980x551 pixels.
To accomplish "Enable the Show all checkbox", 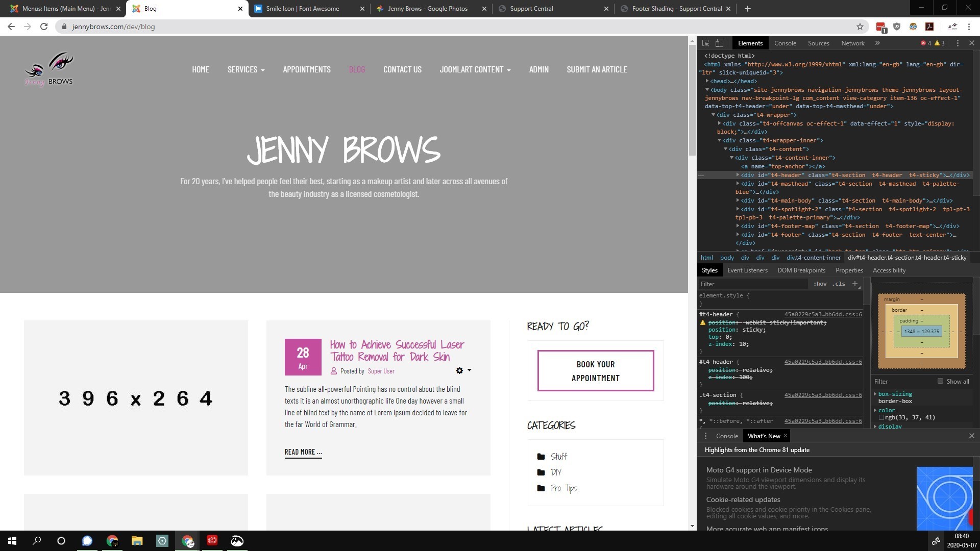I will pyautogui.click(x=940, y=381).
